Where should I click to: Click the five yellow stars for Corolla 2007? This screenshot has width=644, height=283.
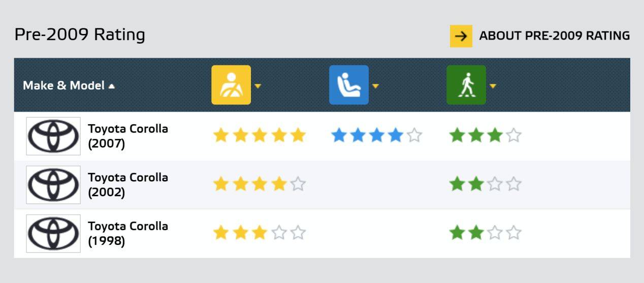tap(260, 135)
